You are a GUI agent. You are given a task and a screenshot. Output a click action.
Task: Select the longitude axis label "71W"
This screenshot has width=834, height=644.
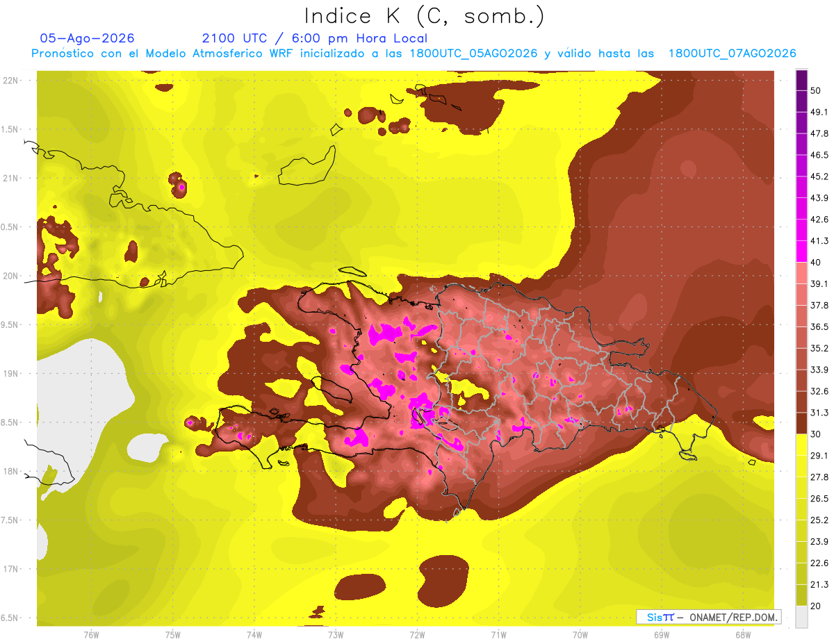498,634
